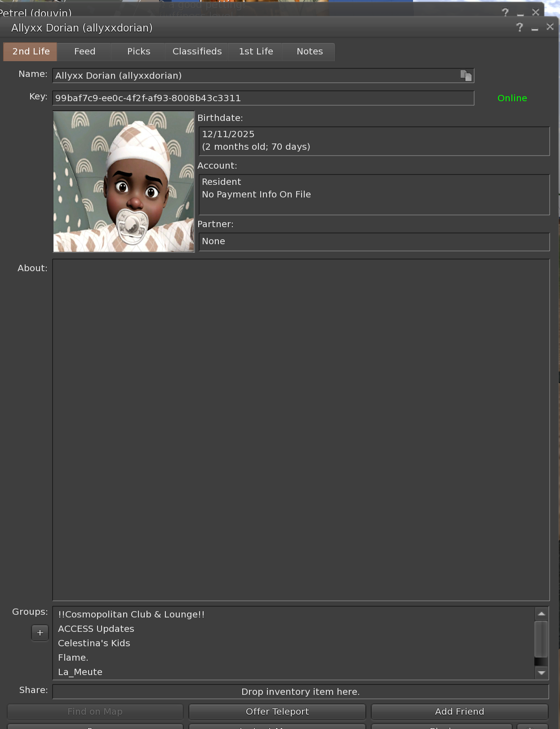
Task: Open the Picks tab
Action: 138,52
